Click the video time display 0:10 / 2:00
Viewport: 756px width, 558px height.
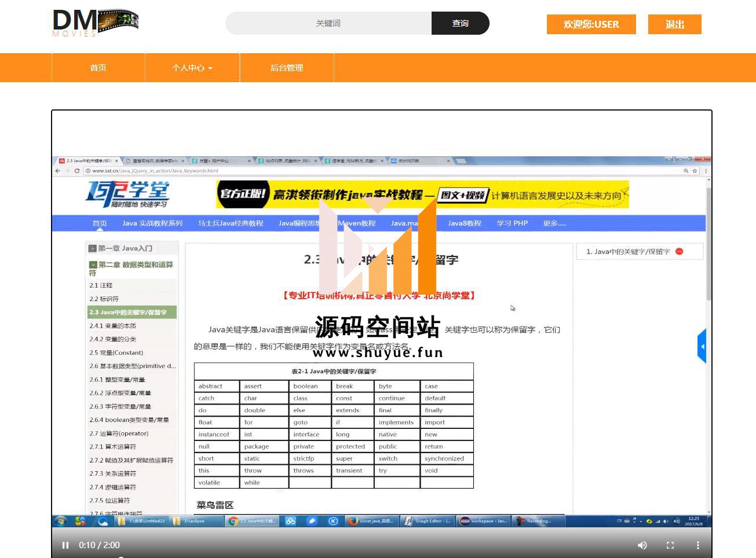[100, 545]
